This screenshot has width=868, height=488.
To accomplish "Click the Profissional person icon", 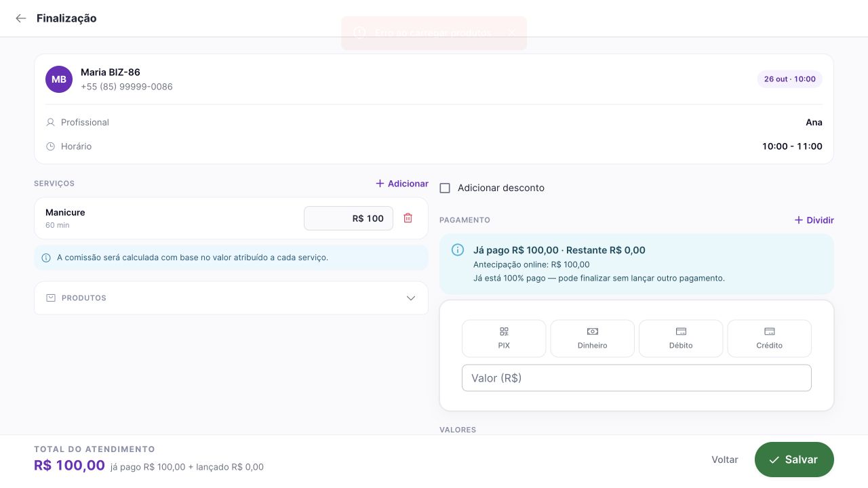I will tap(50, 123).
